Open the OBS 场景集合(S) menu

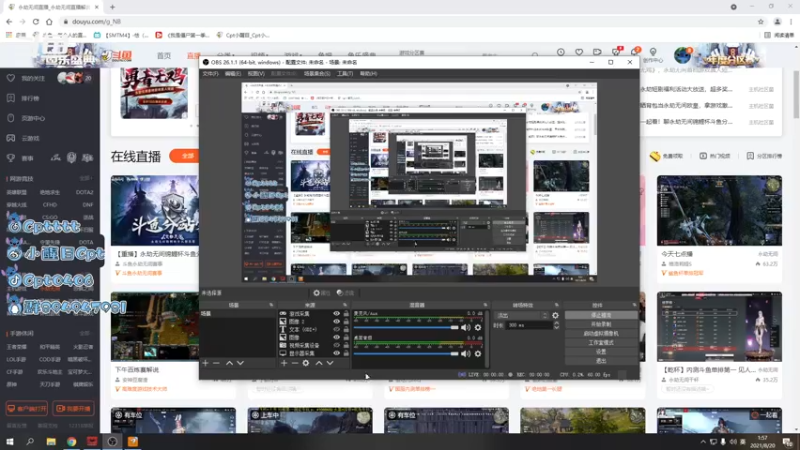pos(317,73)
